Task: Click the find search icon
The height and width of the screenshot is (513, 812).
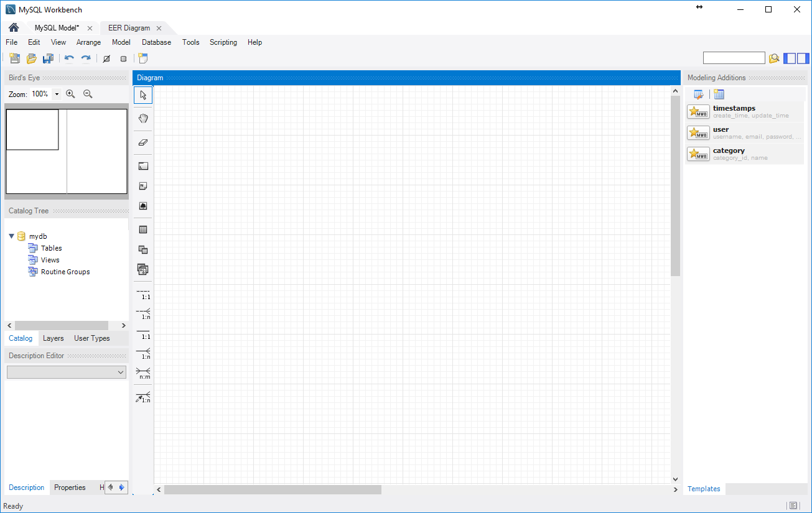Action: point(774,58)
